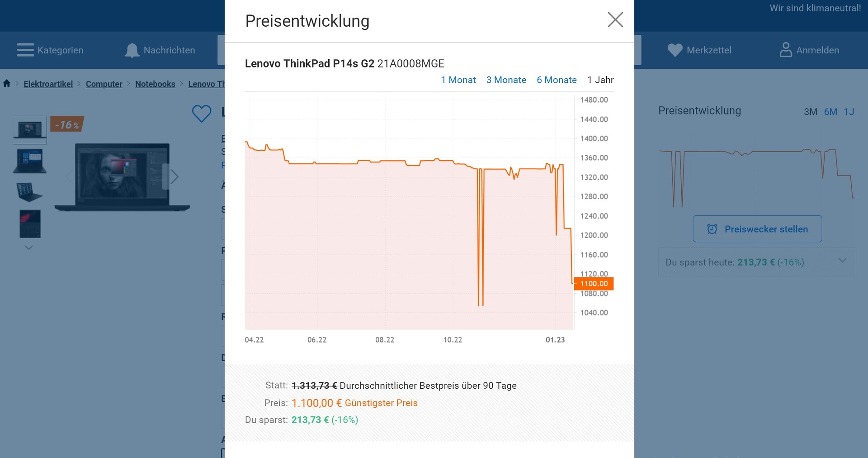Image resolution: width=868 pixels, height=458 pixels.
Task: Select sidebar 6M price history range
Action: 830,112
